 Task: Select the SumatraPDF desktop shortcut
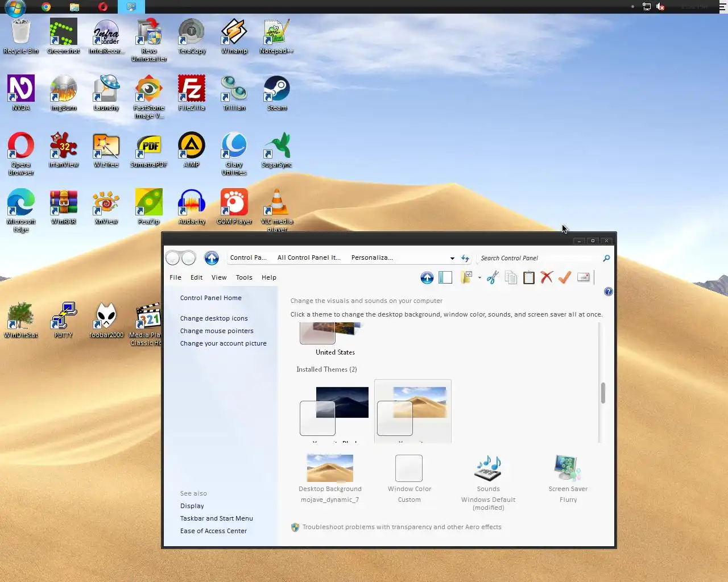point(148,150)
